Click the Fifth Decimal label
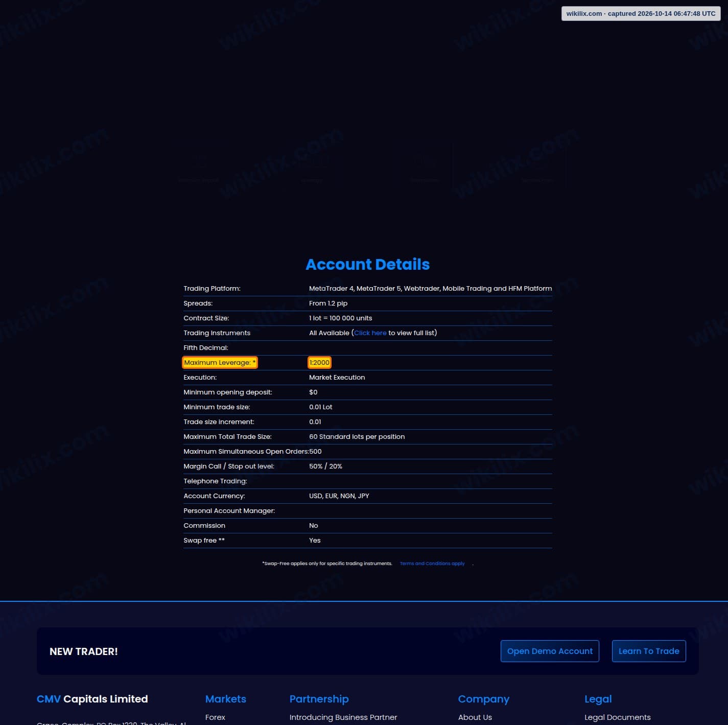728x725 pixels. click(206, 347)
